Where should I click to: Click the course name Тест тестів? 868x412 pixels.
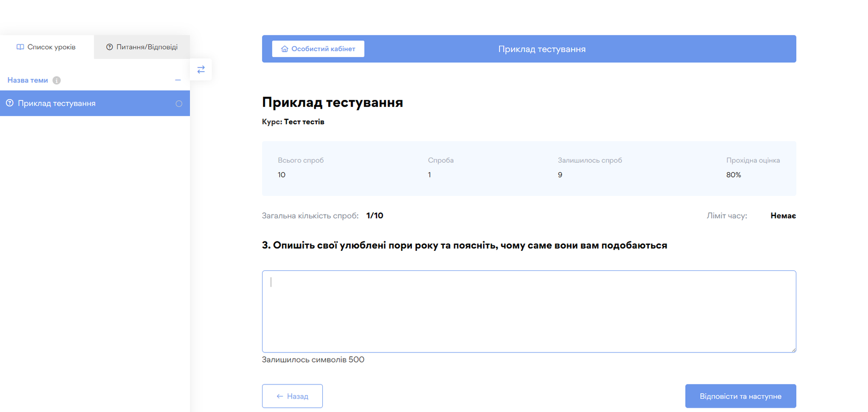point(304,122)
